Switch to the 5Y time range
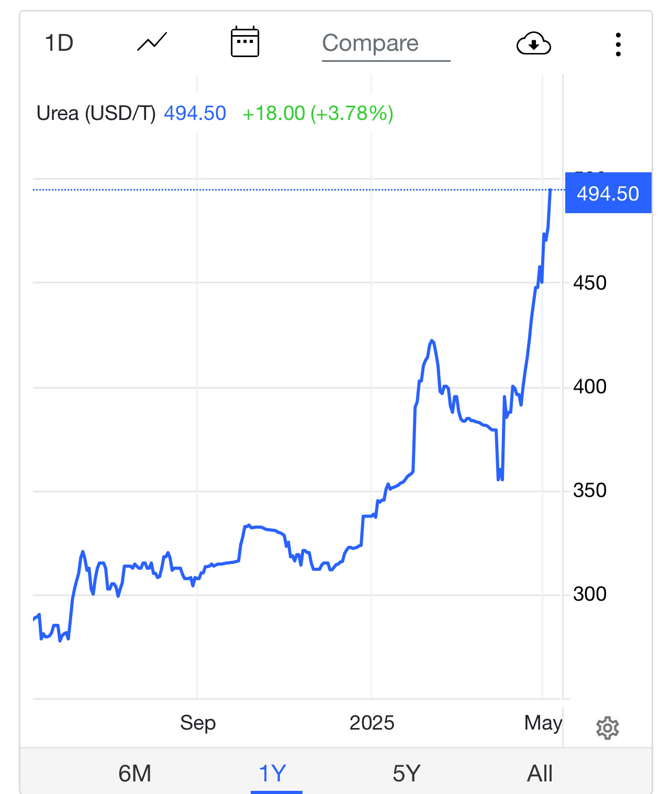 click(x=407, y=773)
